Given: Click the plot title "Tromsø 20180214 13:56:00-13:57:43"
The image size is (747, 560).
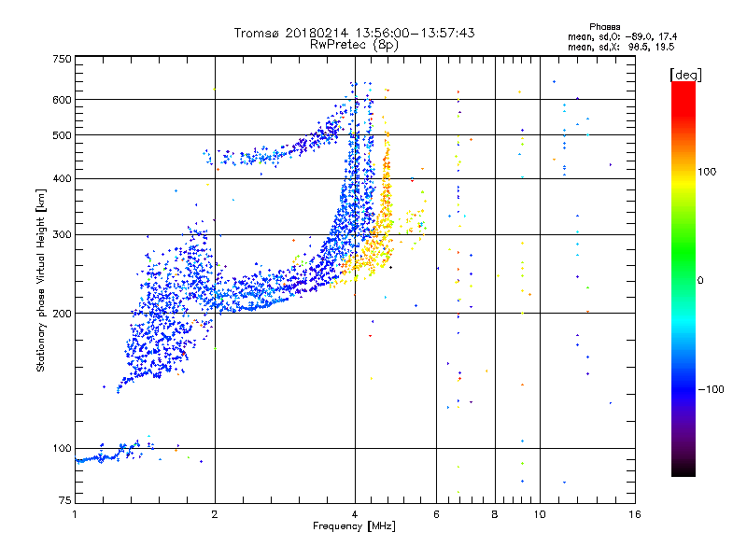Looking at the screenshot, I should 354,33.
